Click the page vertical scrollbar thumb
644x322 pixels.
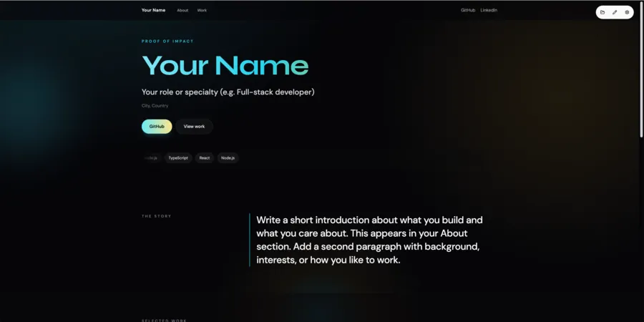click(642, 69)
